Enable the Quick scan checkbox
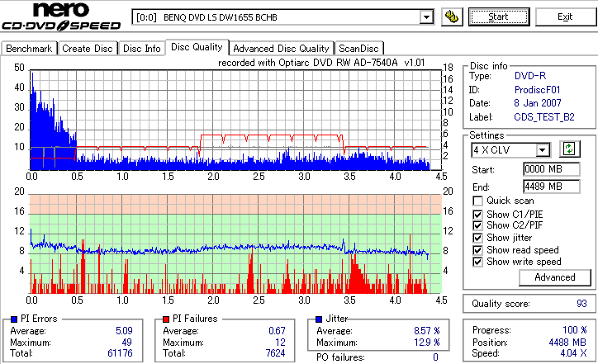 click(x=477, y=201)
